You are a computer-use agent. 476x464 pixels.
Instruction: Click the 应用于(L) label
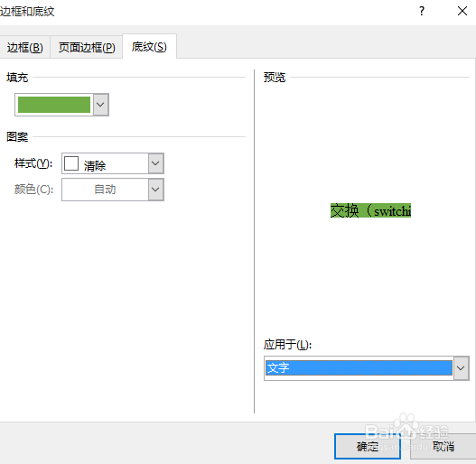tap(287, 345)
